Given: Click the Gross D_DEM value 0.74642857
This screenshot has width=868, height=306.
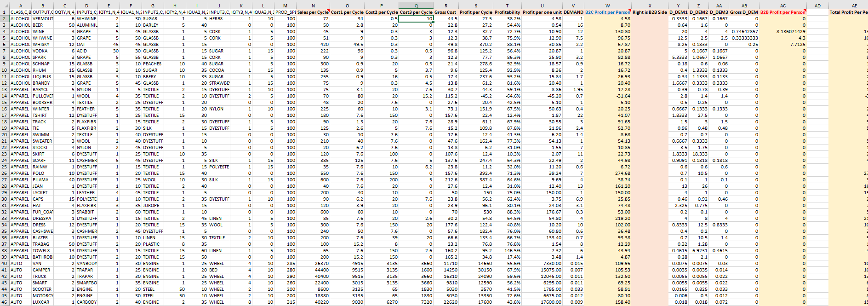Looking at the screenshot, I should point(744,32).
